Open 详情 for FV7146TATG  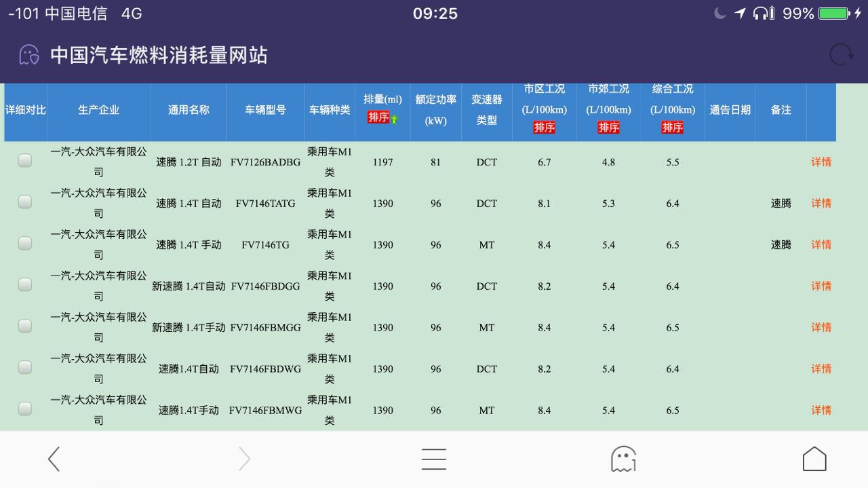tap(821, 204)
